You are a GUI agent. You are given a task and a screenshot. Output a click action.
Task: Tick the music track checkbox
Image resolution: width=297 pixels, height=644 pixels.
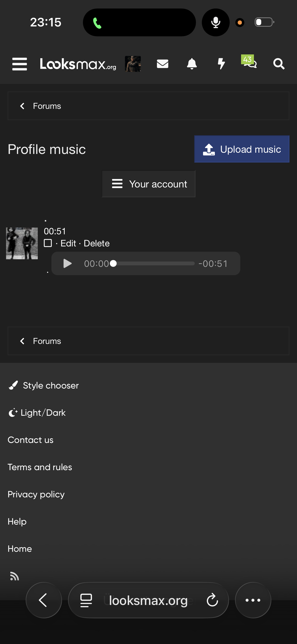(48, 243)
